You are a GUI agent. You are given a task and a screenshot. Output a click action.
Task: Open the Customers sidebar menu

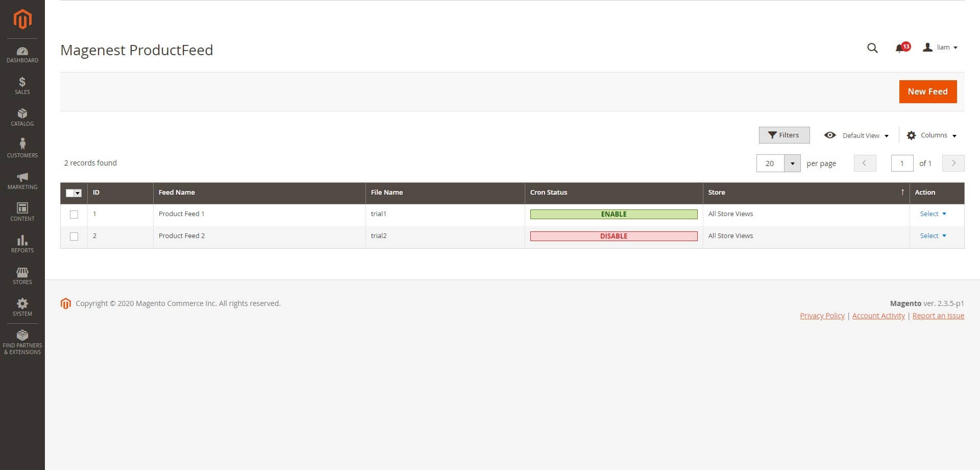point(22,149)
